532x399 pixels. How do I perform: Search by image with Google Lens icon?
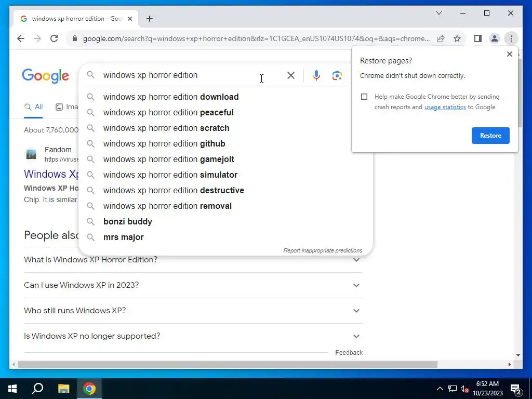[x=337, y=75]
